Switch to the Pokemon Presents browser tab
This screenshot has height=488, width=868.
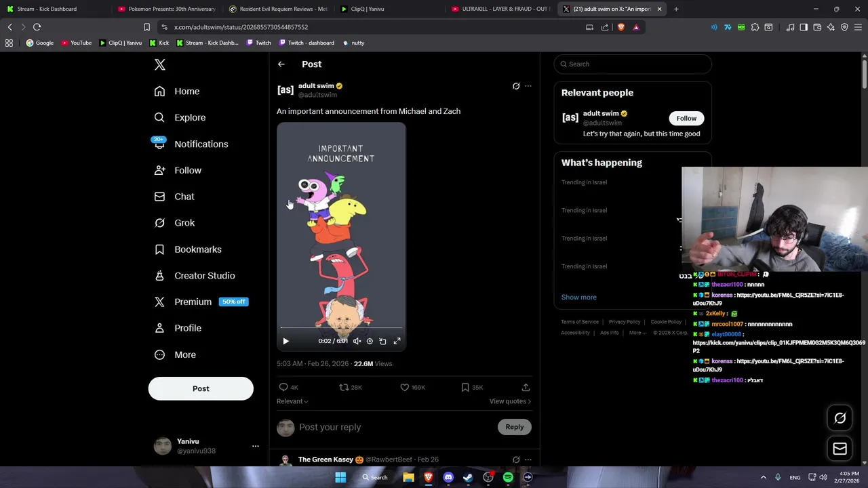(x=166, y=9)
